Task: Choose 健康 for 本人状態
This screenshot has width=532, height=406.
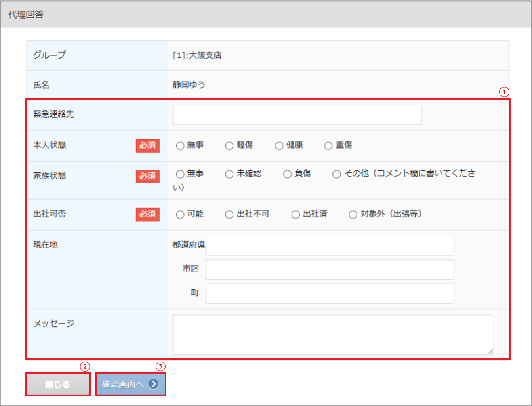Action: (x=279, y=146)
